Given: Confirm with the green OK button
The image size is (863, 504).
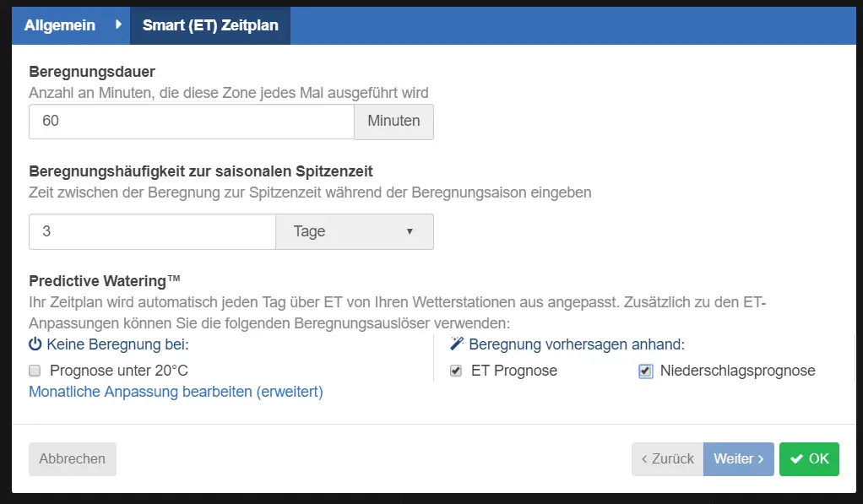Looking at the screenshot, I should point(809,459).
